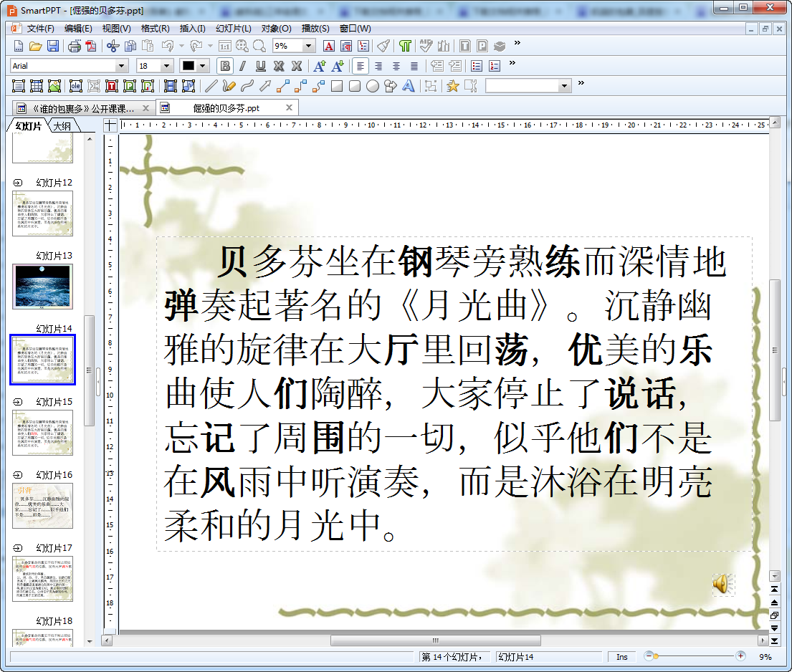Zoom in with the plus button in status bar
The width and height of the screenshot is (792, 672).
[x=740, y=656]
